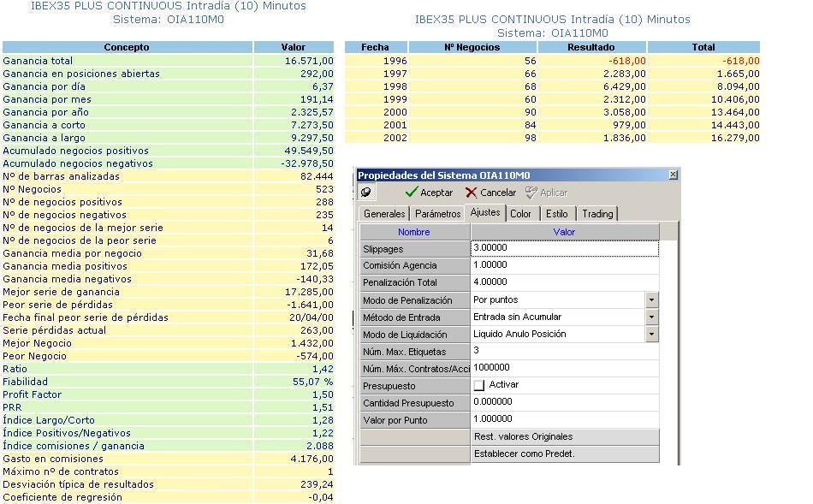The width and height of the screenshot is (813, 504).
Task: Select the 'Ganancia por año' label
Action: tap(45, 112)
